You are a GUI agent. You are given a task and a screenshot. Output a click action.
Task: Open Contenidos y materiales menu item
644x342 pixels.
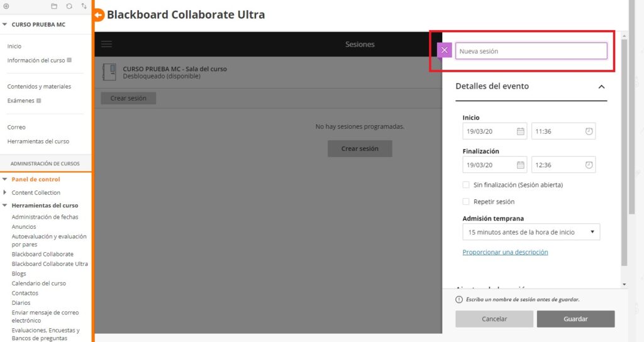pos(39,86)
